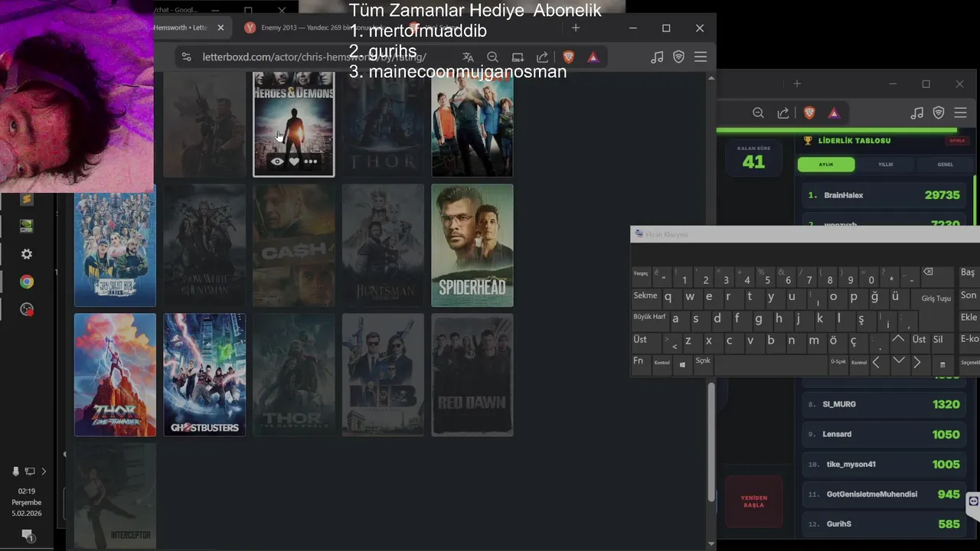980x551 pixels.
Task: Click BrainHalex leaderboard entry
Action: 884,195
